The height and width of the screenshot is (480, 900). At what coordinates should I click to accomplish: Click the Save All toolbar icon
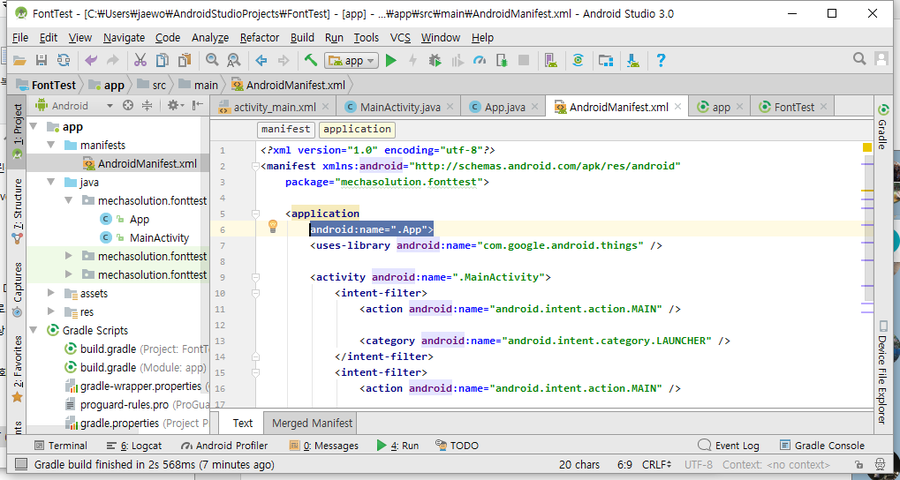tap(41, 60)
